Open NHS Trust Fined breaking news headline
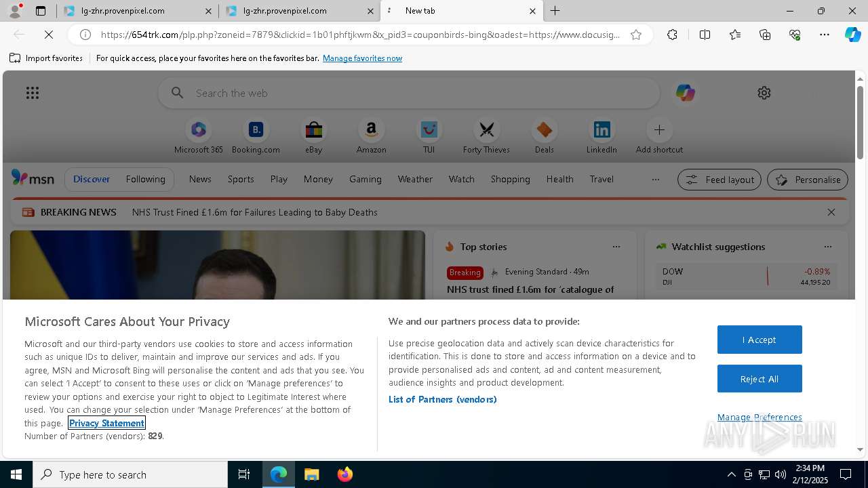 pos(255,212)
